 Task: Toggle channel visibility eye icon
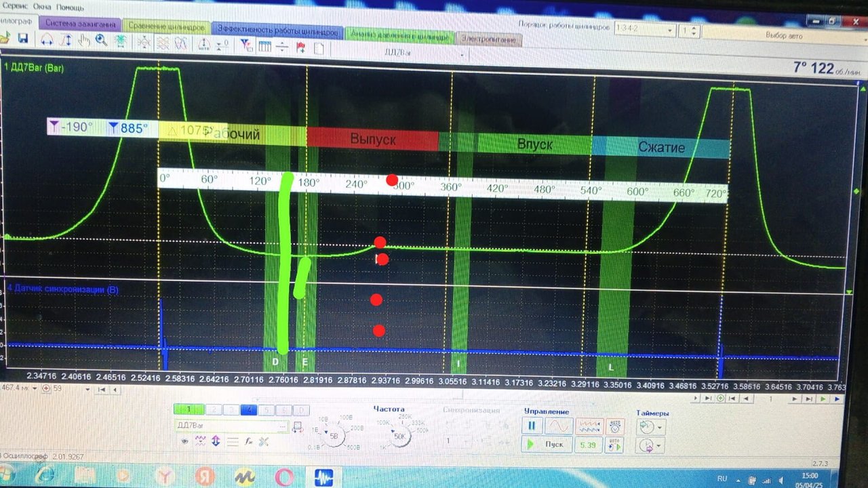184,441
